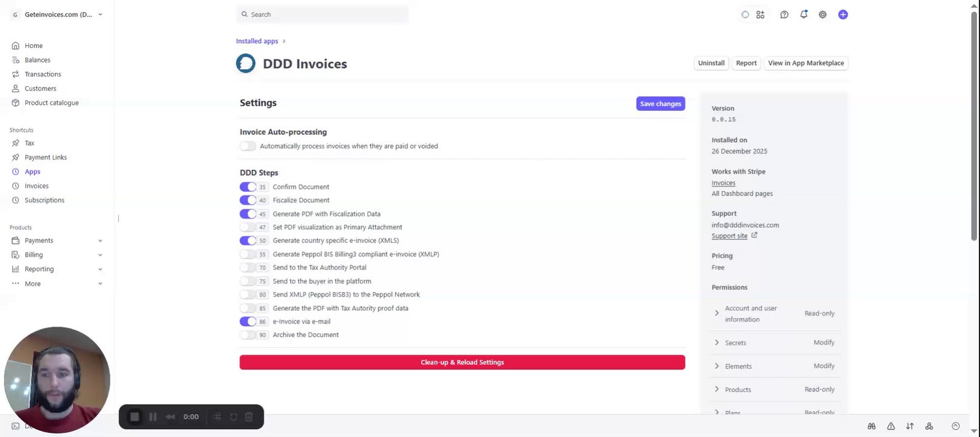The image size is (980, 437).
Task: Open the help question mark icon
Action: (x=784, y=15)
